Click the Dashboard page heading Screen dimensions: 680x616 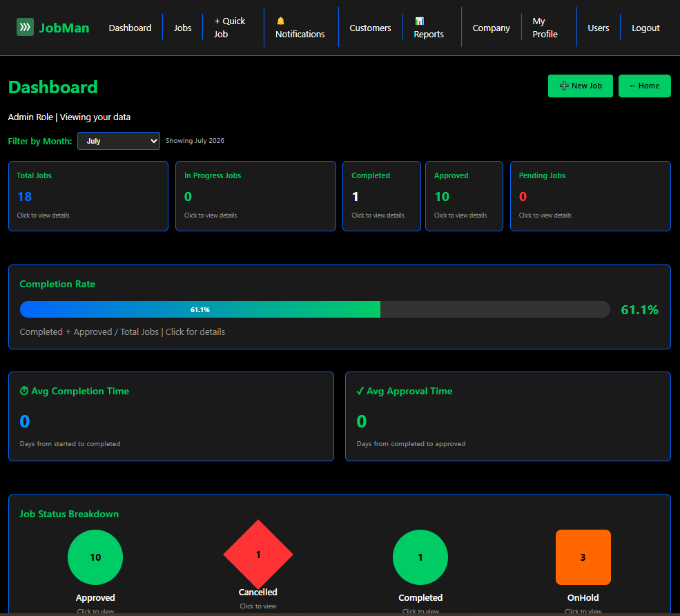point(53,87)
